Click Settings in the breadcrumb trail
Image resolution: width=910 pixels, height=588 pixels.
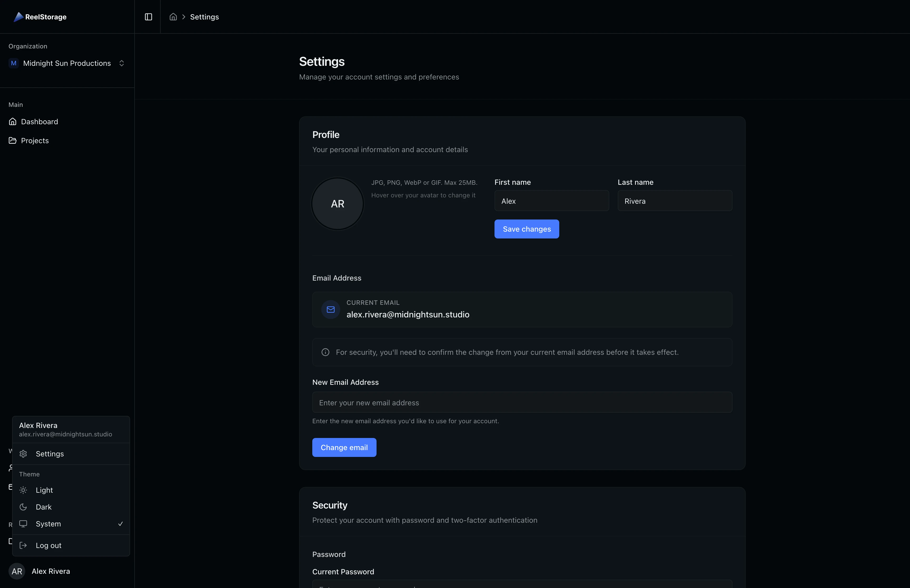(x=204, y=16)
